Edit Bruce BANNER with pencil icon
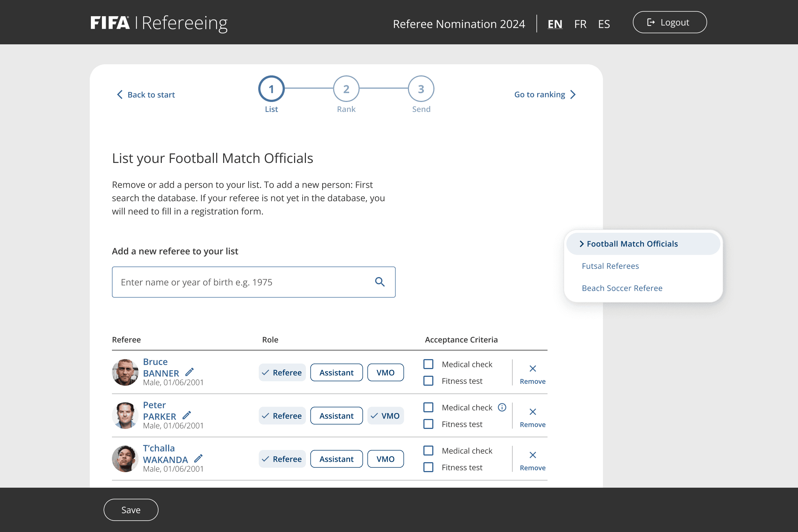 click(x=190, y=372)
